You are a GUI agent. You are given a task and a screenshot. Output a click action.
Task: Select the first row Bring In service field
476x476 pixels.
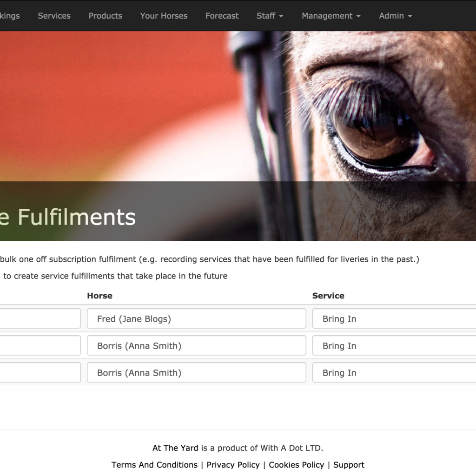(394, 318)
